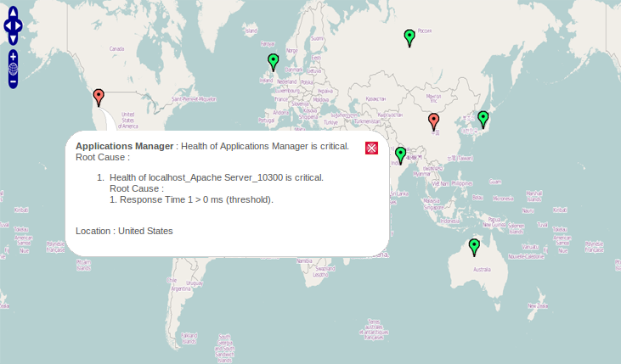Select the red marker in the western United States

pos(99,98)
